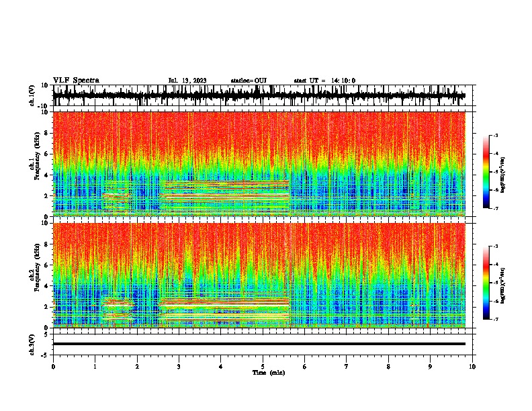The width and height of the screenshot is (532, 411).
Task: Click the "Time (min)" axis title
Action: 269,373
